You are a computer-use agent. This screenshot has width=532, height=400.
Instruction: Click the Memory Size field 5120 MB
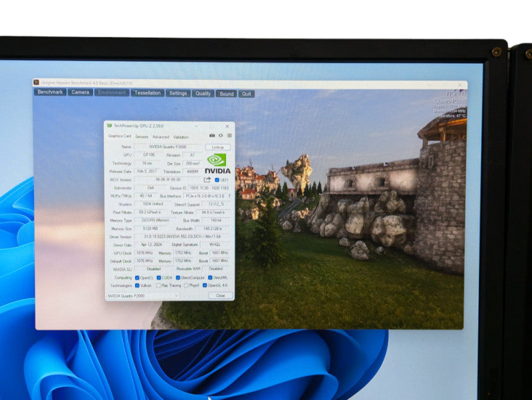click(150, 228)
